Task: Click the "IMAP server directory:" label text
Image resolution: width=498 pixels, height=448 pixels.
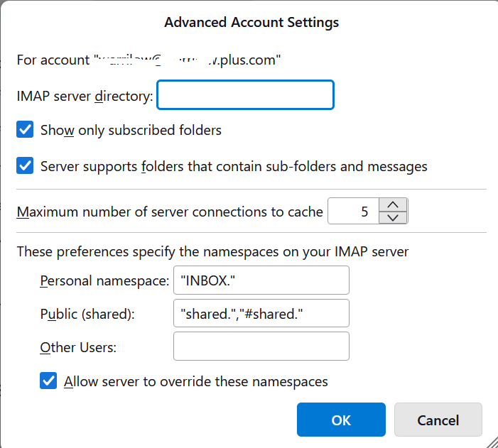Action: coord(85,96)
